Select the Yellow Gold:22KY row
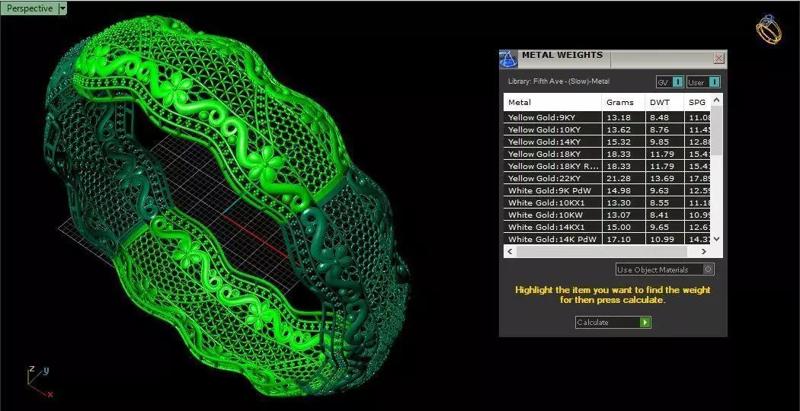This screenshot has width=800, height=411. tap(607, 178)
